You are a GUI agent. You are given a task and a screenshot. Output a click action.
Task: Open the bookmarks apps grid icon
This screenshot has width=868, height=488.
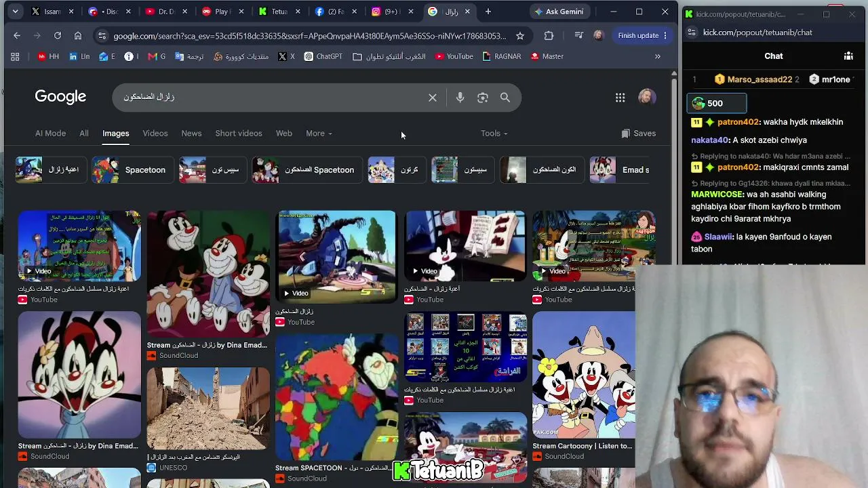pyautogui.click(x=15, y=56)
